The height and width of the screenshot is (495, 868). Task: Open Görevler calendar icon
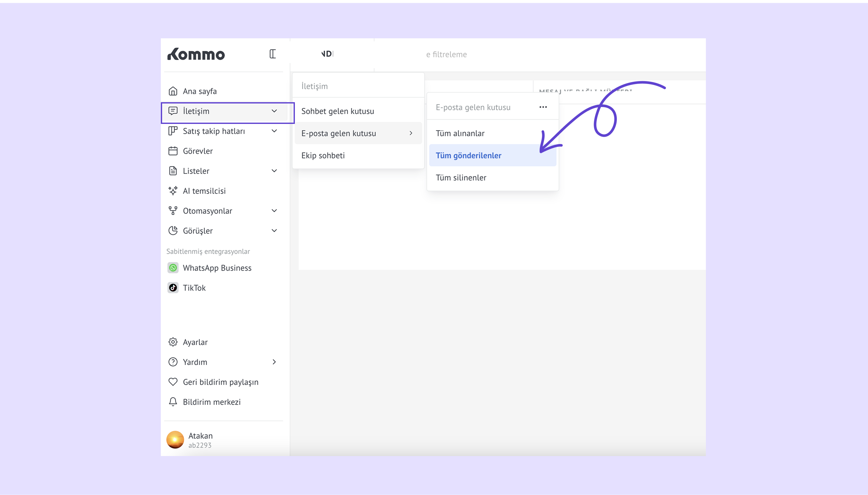click(173, 151)
